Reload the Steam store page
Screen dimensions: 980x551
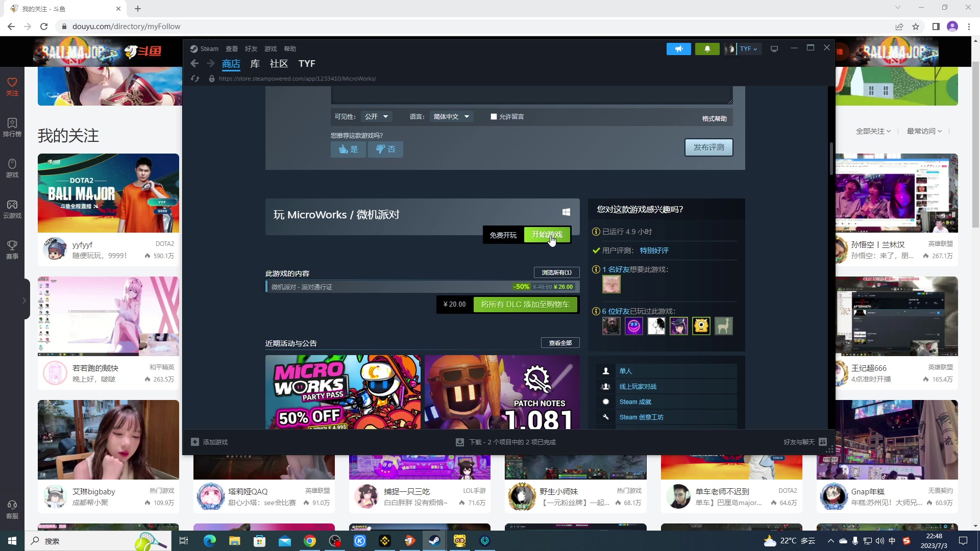coord(195,79)
